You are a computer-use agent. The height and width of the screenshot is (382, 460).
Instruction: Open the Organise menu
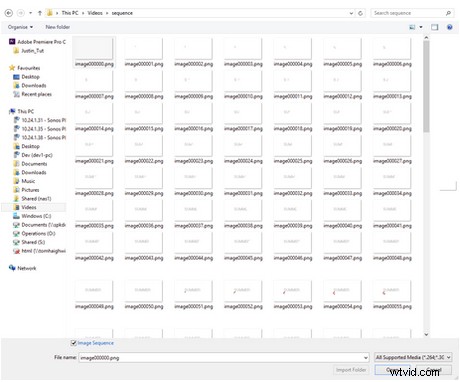pyautogui.click(x=20, y=27)
